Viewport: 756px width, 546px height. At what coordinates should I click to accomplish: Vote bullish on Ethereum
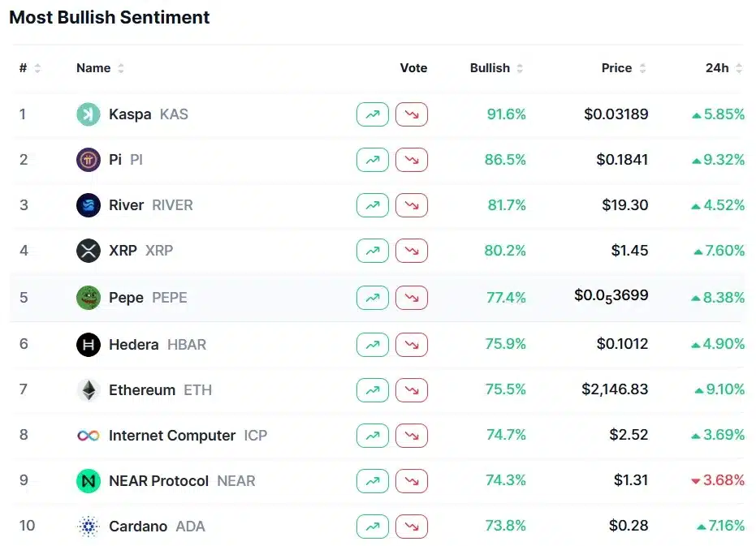coord(373,390)
